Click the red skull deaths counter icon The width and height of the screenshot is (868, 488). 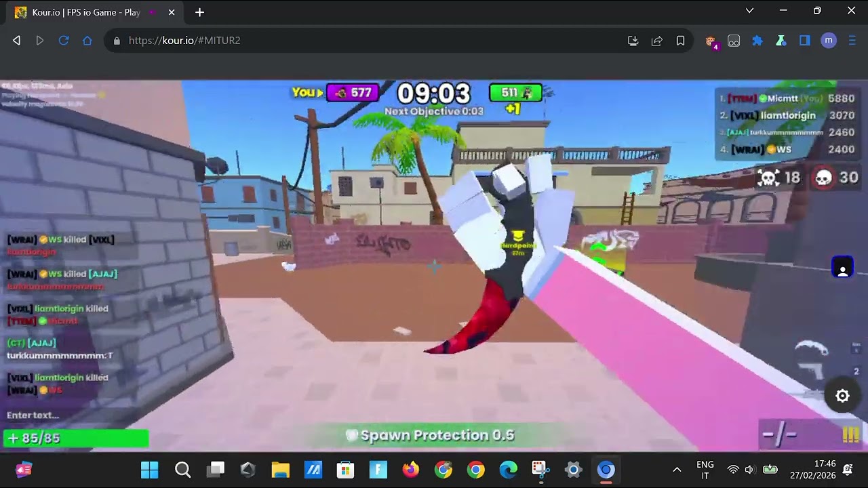click(x=823, y=178)
